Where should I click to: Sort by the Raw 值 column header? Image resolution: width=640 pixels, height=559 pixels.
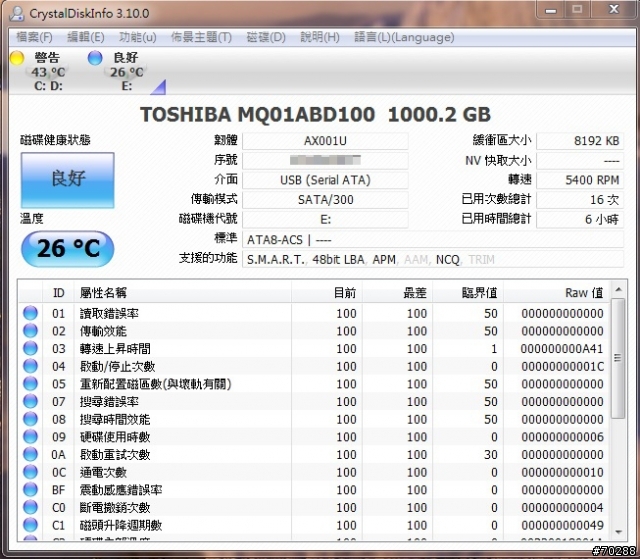[x=557, y=292]
